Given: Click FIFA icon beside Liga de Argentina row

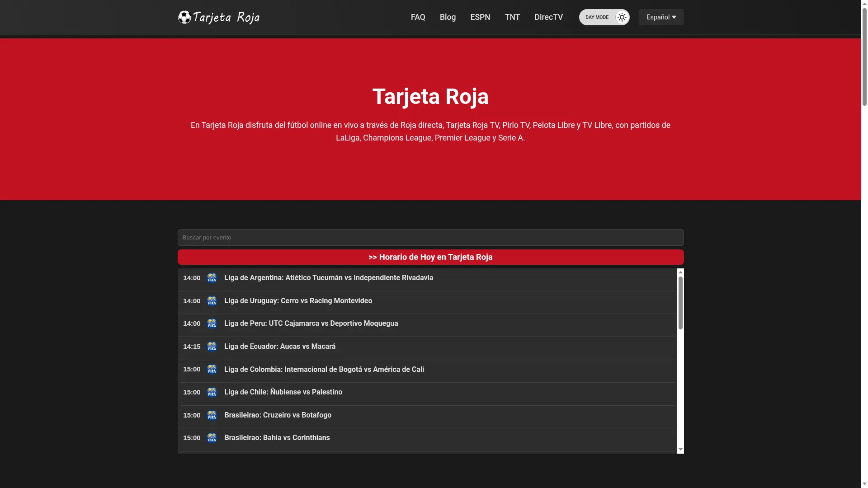Looking at the screenshot, I should pos(212,278).
